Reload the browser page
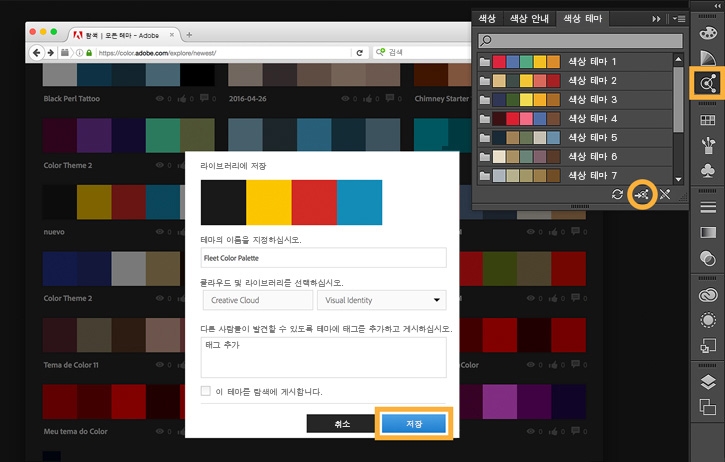 [x=360, y=53]
